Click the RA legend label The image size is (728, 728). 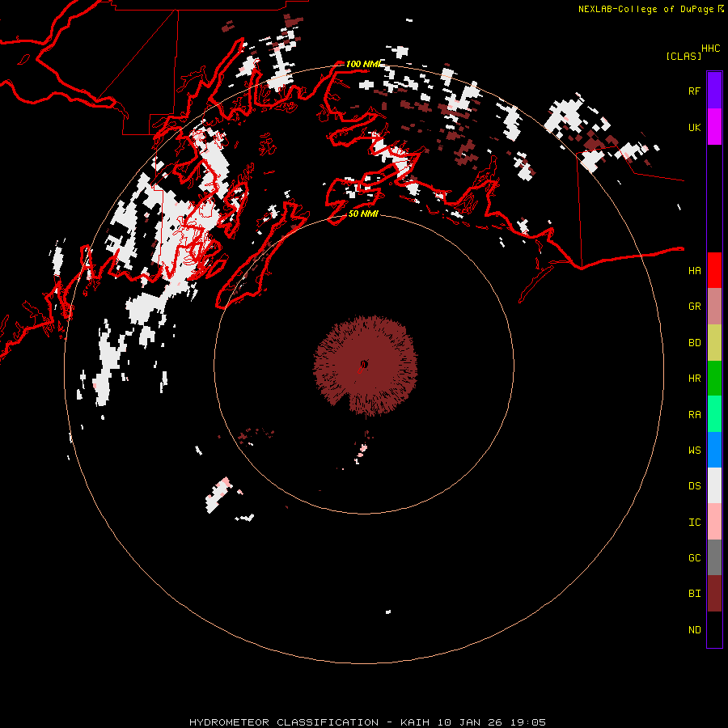(x=694, y=415)
